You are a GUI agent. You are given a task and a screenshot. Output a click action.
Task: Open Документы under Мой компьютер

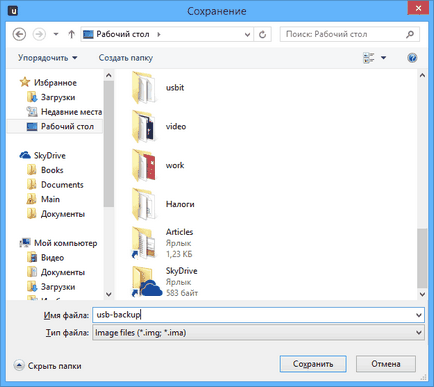coord(63,272)
